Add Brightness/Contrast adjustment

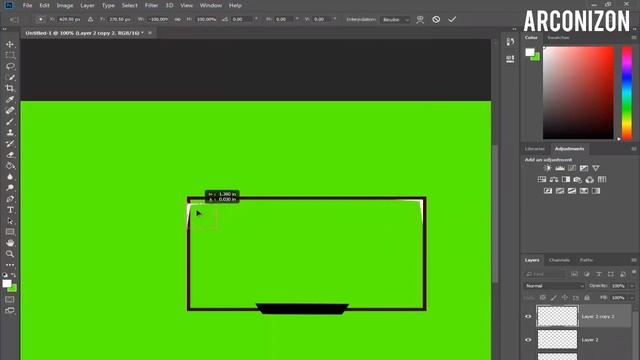click(x=548, y=168)
